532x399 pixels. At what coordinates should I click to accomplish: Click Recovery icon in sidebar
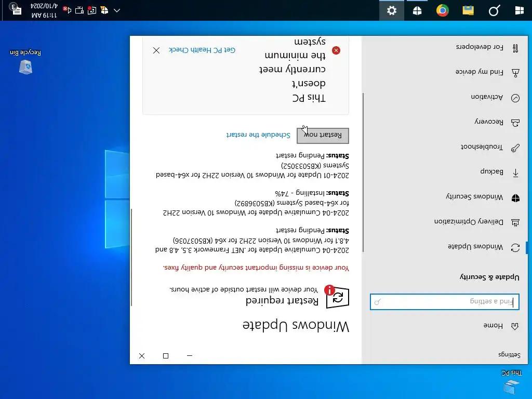click(x=515, y=123)
